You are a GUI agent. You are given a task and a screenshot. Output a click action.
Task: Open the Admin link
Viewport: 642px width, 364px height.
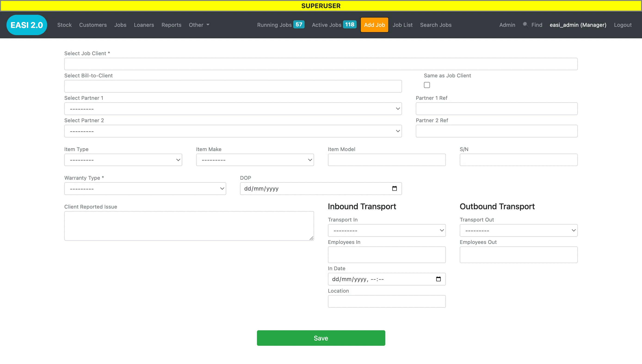point(507,25)
